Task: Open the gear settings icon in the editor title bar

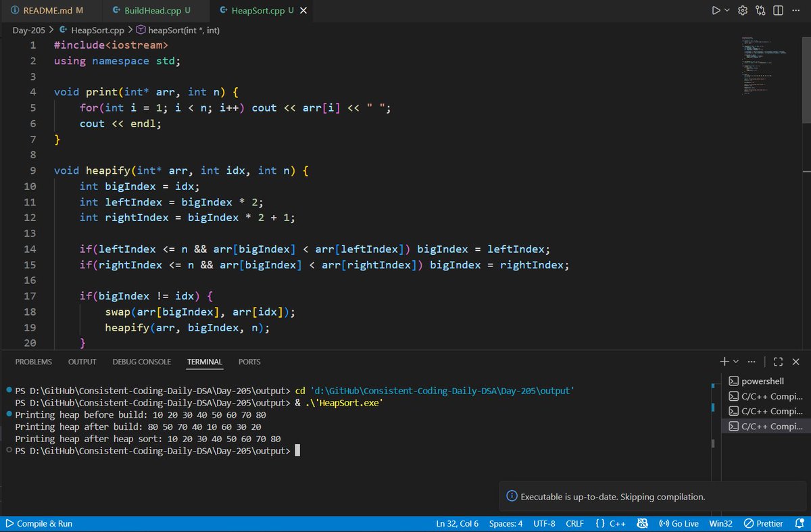Action: tap(743, 10)
